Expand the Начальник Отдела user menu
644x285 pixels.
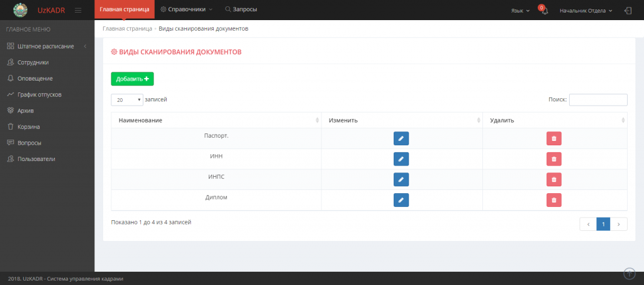point(586,10)
